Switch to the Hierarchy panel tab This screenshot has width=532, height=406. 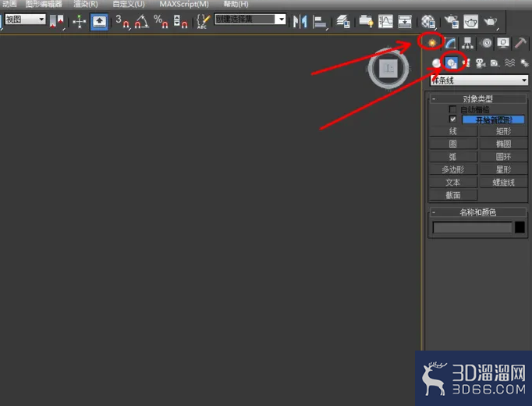[467, 43]
